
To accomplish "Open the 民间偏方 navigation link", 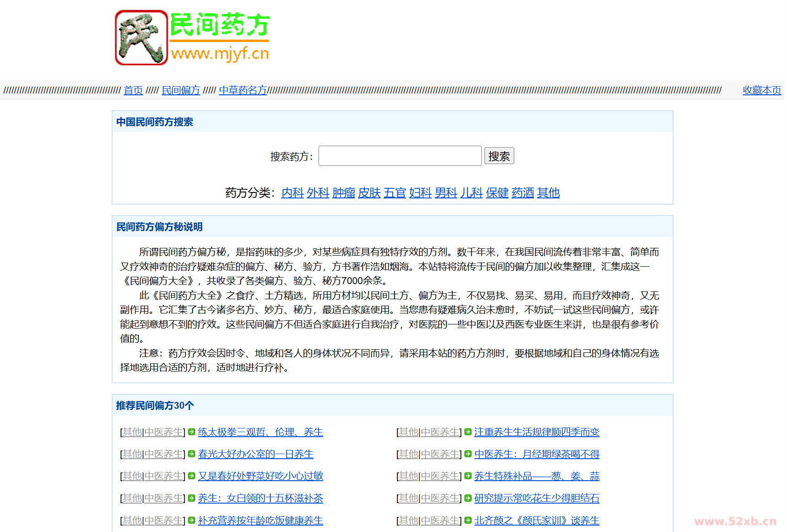I will point(181,90).
